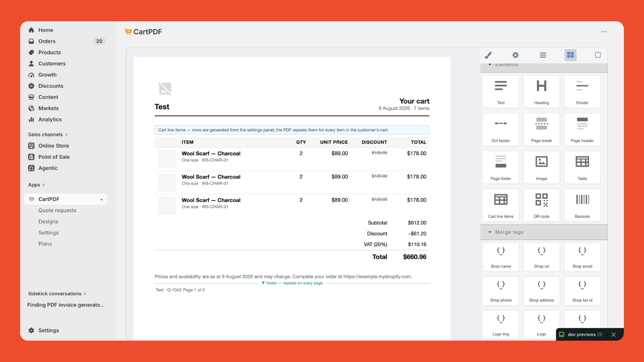This screenshot has width=644, height=362.
Task: Insert the Shop tax id merge tag
Action: [582, 291]
